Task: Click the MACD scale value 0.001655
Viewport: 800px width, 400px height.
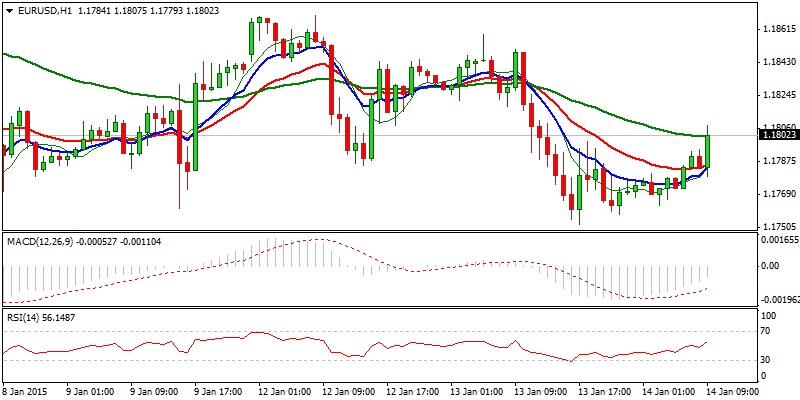Action: (778, 238)
